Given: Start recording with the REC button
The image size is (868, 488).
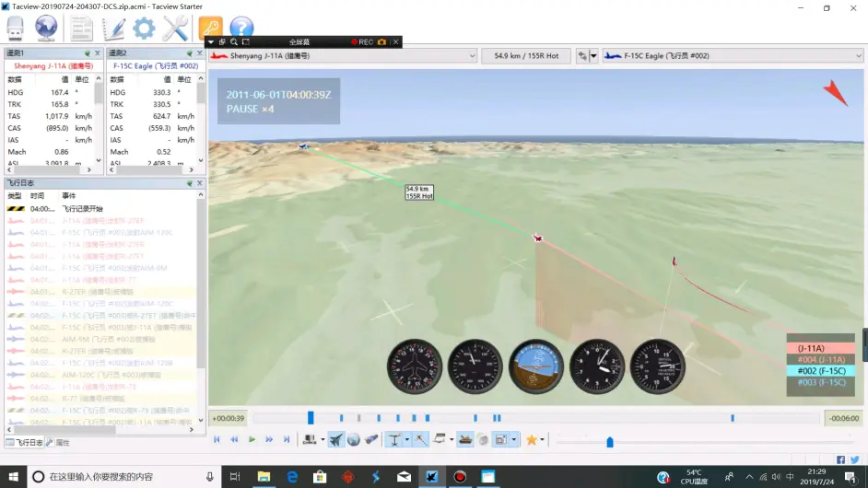Looking at the screenshot, I should click(363, 42).
